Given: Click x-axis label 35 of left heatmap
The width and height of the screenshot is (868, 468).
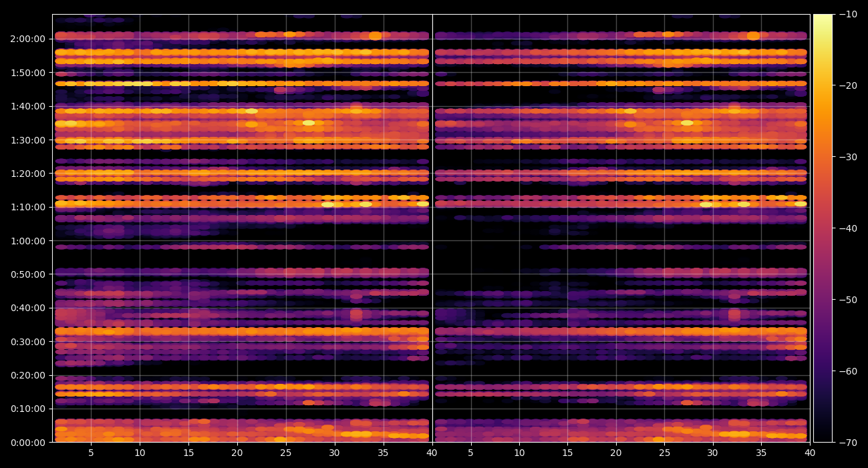Looking at the screenshot, I should click(384, 453).
